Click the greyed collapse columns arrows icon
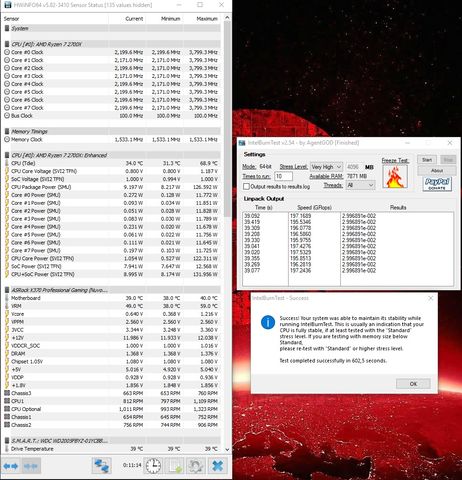The image size is (462, 480). coord(31,466)
